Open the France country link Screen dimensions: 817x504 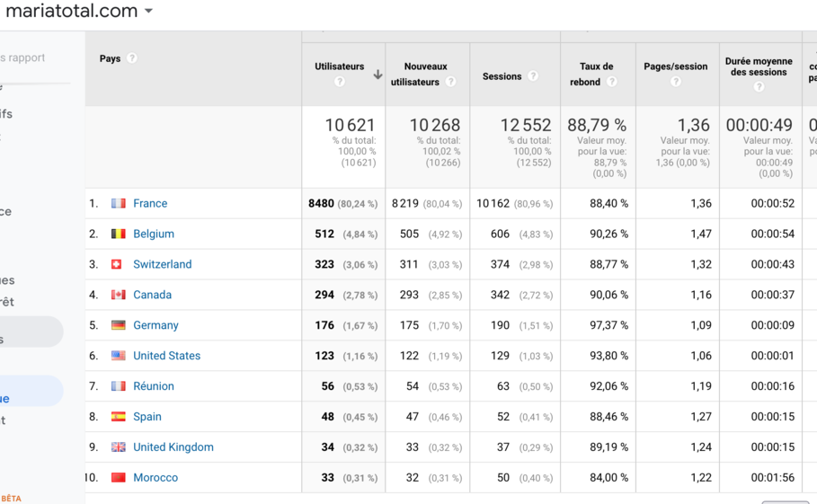coord(150,204)
